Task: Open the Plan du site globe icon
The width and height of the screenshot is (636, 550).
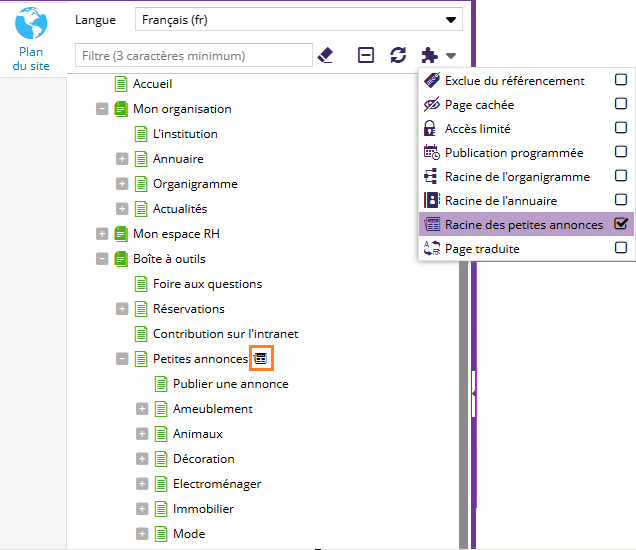Action: [x=31, y=23]
